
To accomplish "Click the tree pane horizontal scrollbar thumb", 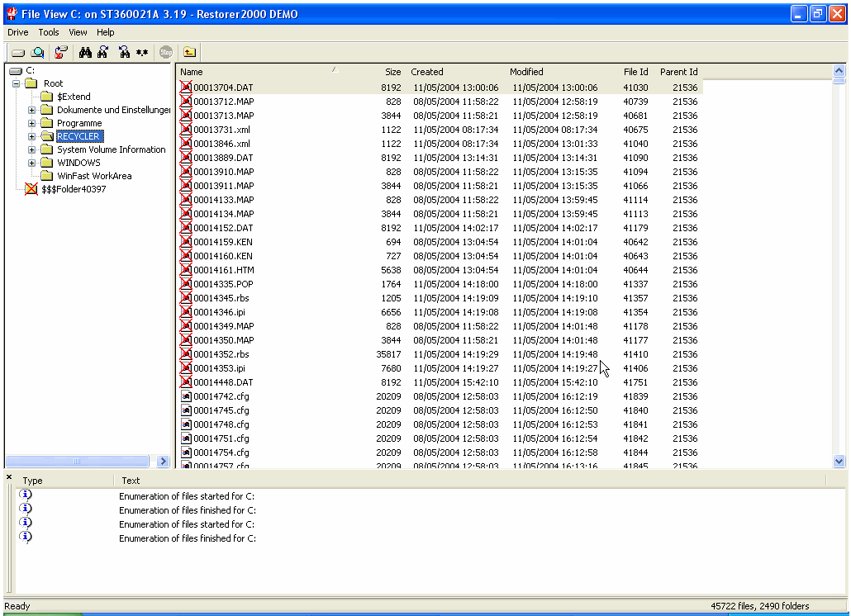I will click(77, 462).
